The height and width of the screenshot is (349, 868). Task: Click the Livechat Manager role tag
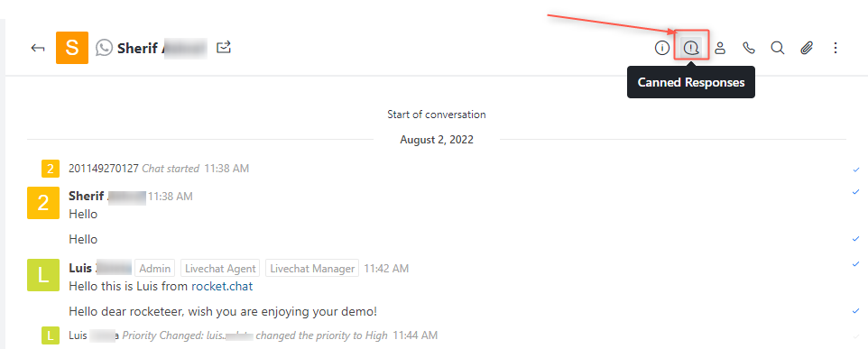pos(312,268)
